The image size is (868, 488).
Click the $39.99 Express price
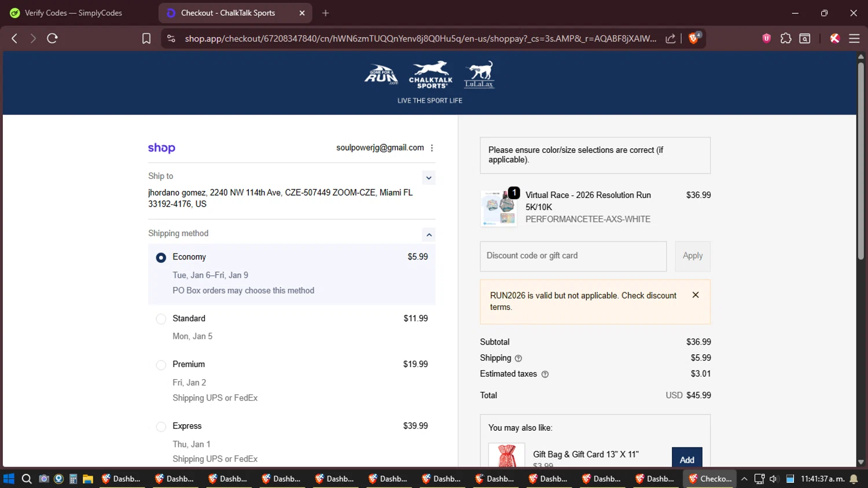point(415,426)
